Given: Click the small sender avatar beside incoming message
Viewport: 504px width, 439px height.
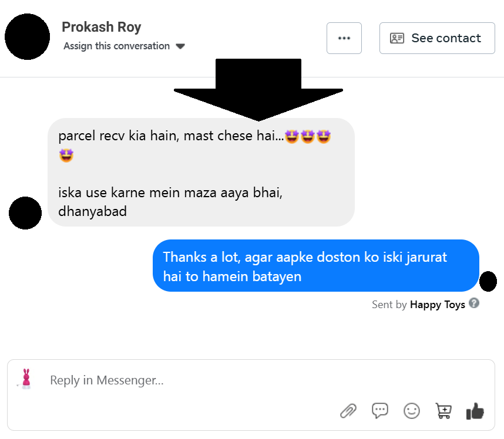Looking at the screenshot, I should [25, 213].
